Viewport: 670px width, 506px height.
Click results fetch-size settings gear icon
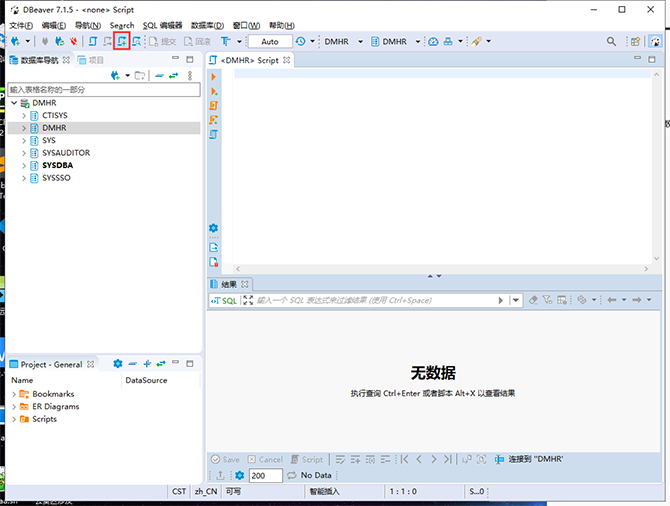tap(240, 475)
